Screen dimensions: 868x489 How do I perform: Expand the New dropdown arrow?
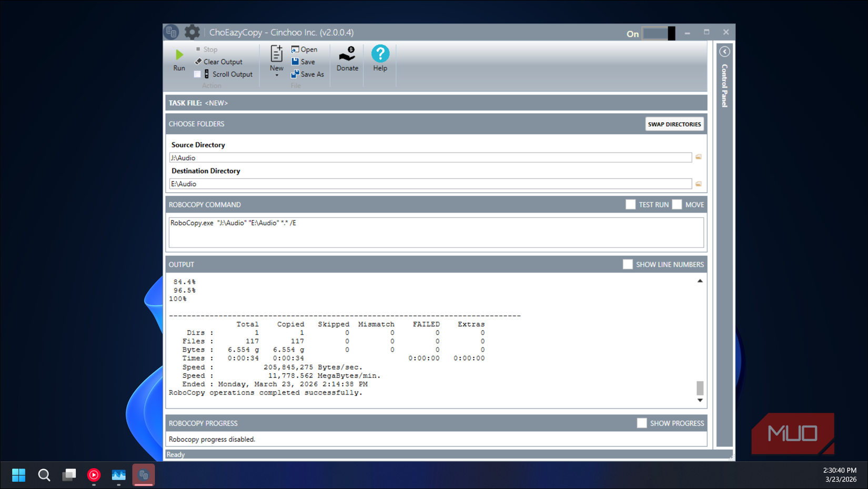[277, 76]
